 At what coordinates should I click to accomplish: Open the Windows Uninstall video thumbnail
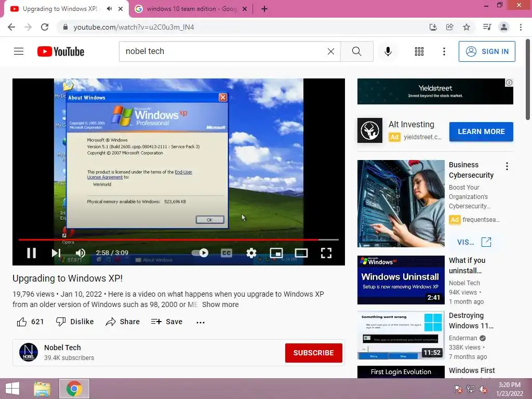[x=401, y=280]
